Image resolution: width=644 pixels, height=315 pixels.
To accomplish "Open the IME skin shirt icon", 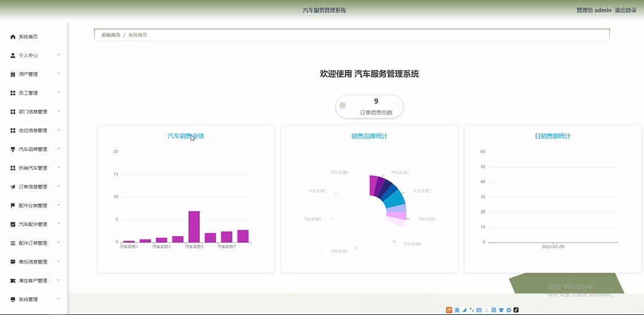I will pyautogui.click(x=501, y=310).
